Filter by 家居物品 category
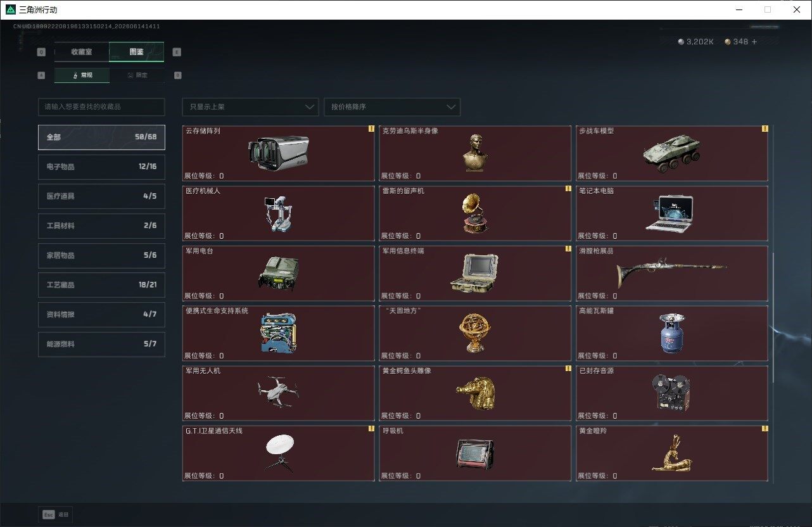 tap(101, 255)
